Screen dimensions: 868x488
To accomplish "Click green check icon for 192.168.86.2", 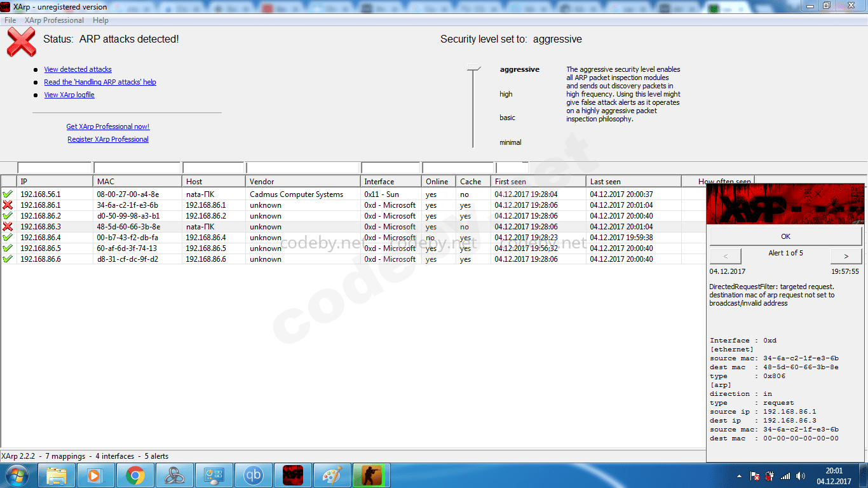I will pos(8,216).
